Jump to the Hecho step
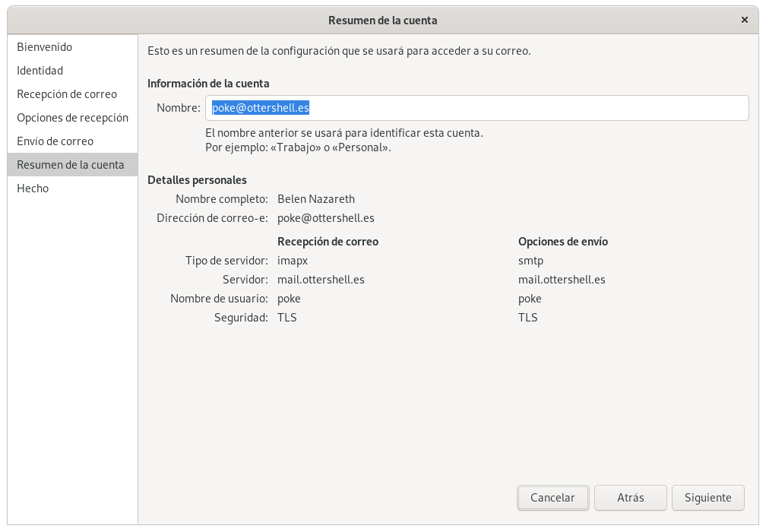The height and width of the screenshot is (532, 766). tap(33, 188)
